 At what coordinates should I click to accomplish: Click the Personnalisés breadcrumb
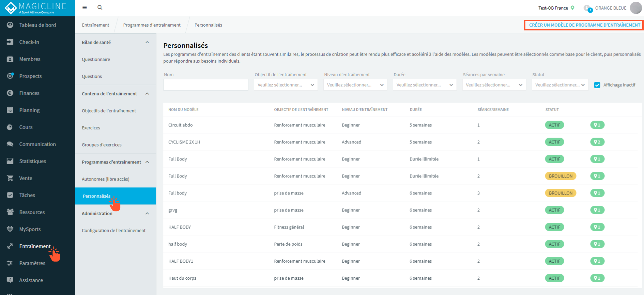coord(208,25)
